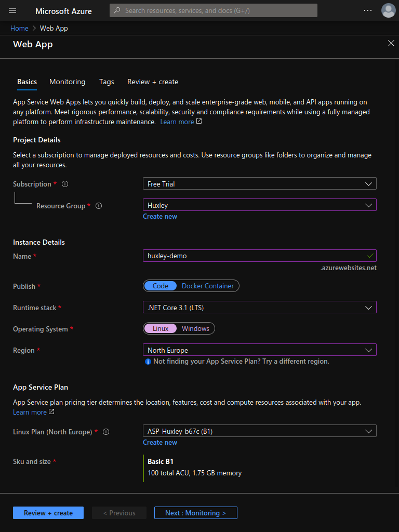Click the Review + create button
The image size is (399, 532).
point(48,513)
